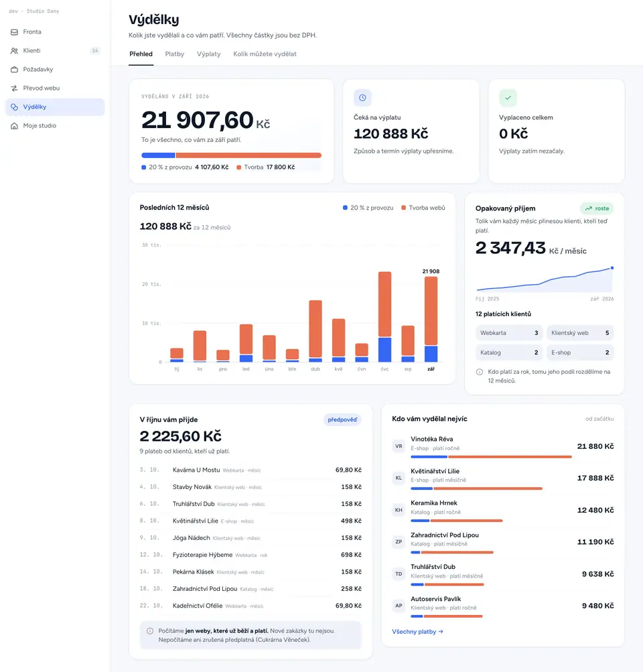Navigate to Moje studio
The height and width of the screenshot is (672, 643).
(55, 125)
